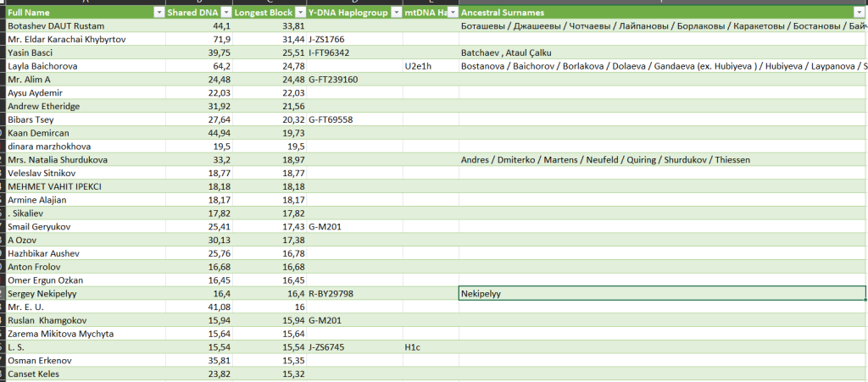Open the Shared DNA filter dropdown
This screenshot has height=382, width=868.
[226, 13]
